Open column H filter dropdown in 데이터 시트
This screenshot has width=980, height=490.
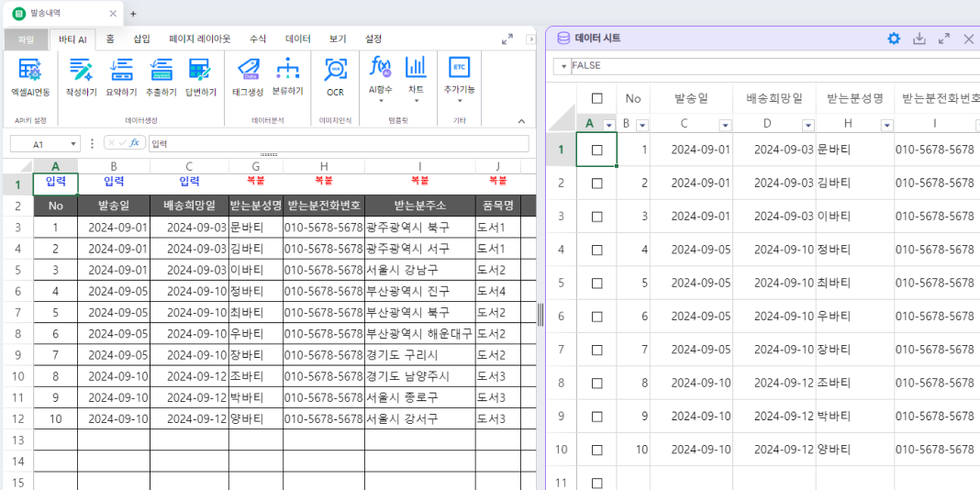point(886,126)
